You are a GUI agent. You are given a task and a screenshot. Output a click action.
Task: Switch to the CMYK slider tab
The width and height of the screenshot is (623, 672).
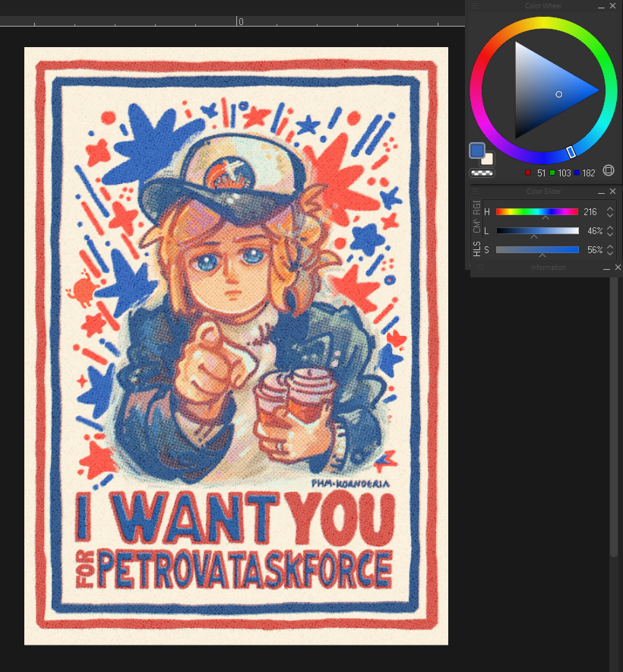476,226
